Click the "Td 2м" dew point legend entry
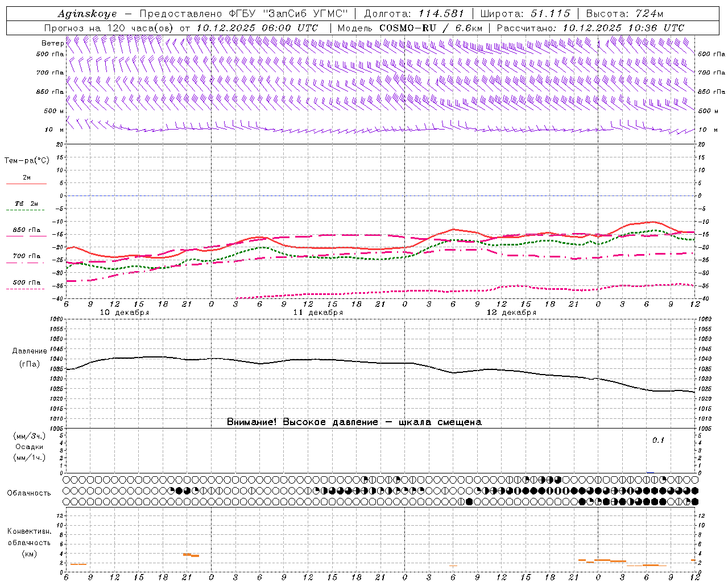 [26, 203]
